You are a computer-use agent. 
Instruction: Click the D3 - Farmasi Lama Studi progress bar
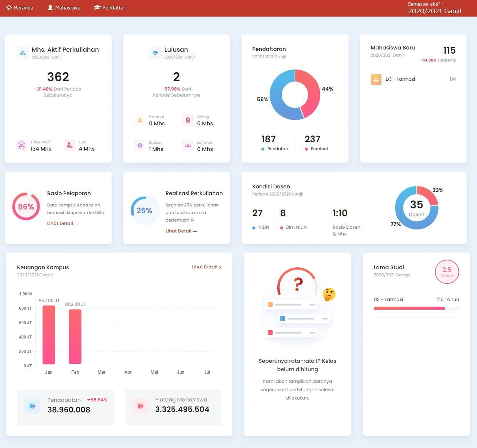coord(416,308)
